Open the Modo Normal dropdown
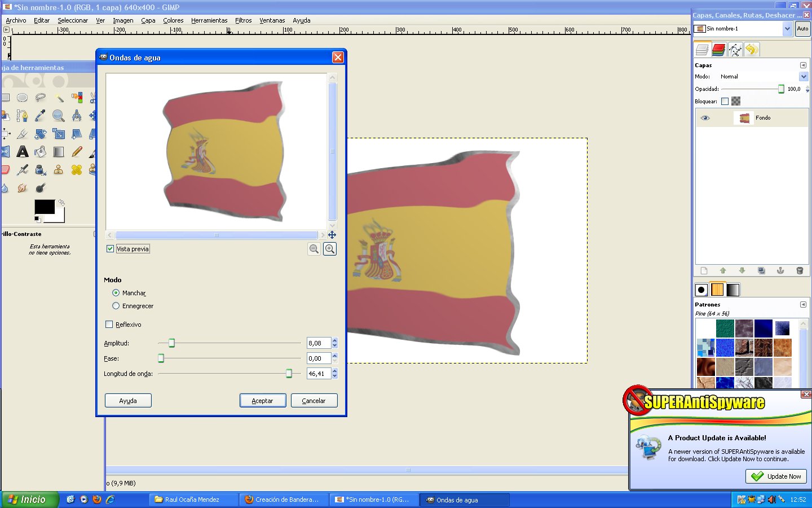 (x=804, y=77)
